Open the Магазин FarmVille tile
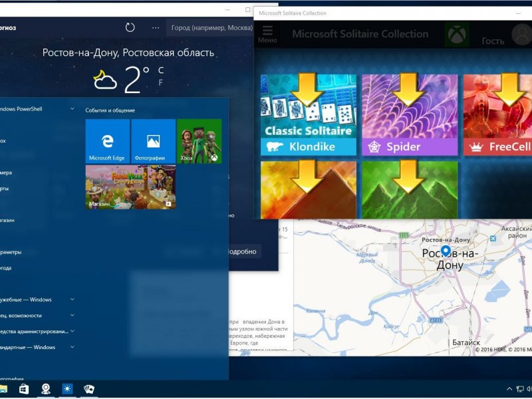Screen dimensions: 532x399 click(130, 187)
